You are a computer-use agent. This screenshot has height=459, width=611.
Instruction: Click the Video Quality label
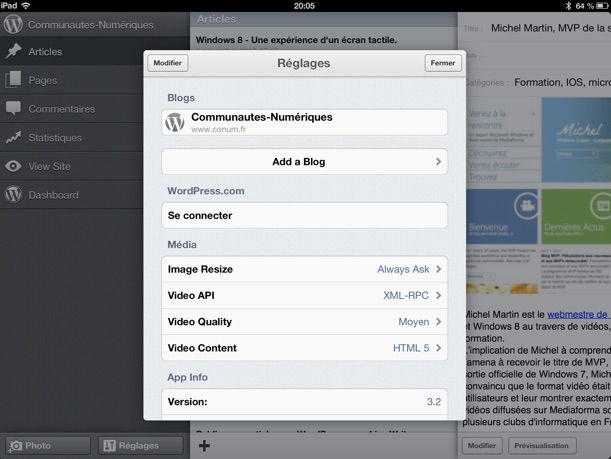click(x=200, y=322)
